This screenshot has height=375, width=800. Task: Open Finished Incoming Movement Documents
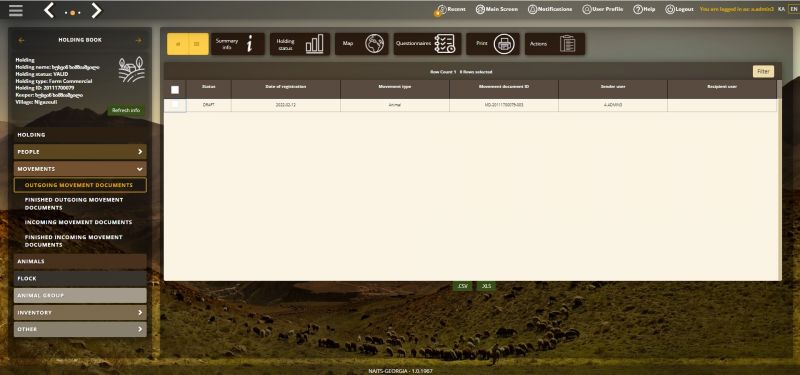click(73, 241)
